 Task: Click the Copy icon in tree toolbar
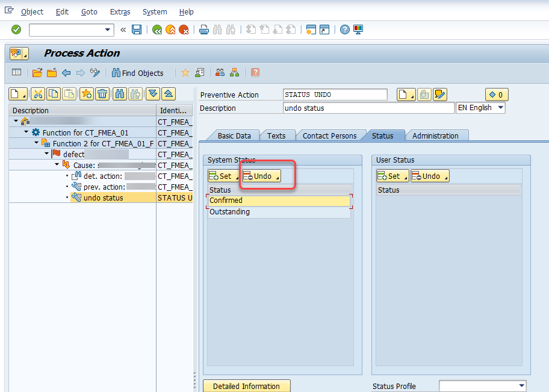pyautogui.click(x=54, y=94)
